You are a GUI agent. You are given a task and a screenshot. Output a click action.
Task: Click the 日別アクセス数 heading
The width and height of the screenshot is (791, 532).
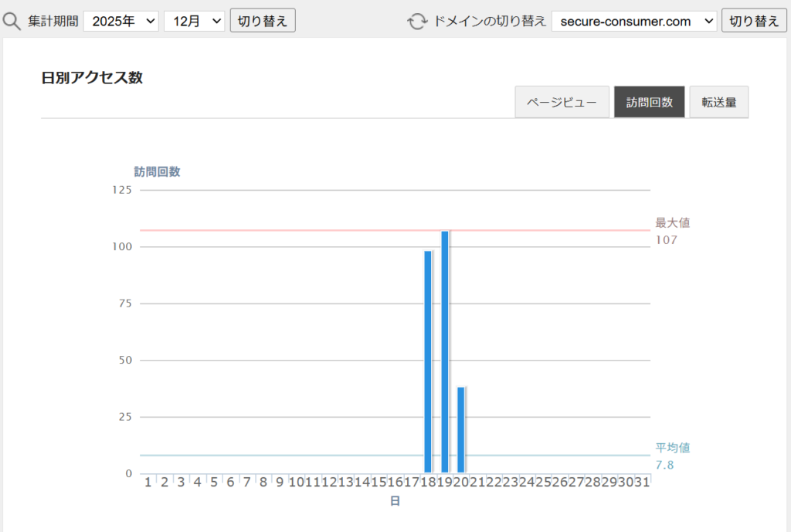[x=92, y=77]
